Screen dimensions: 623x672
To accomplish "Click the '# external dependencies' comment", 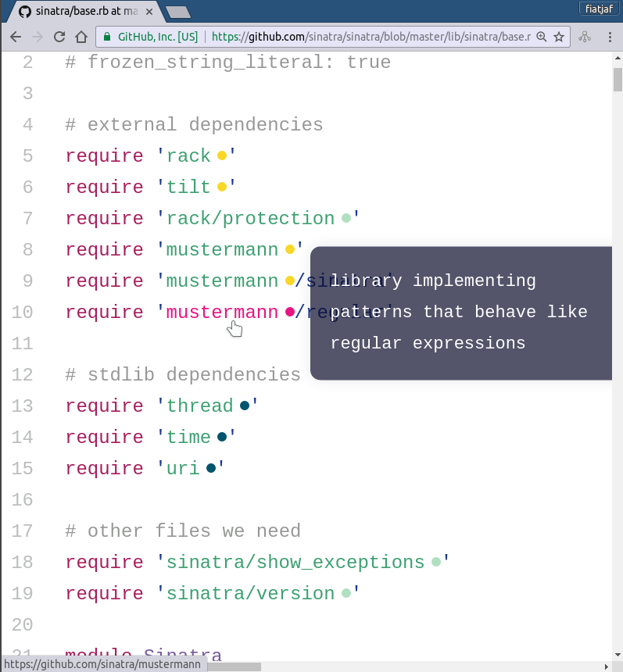I will [x=194, y=125].
